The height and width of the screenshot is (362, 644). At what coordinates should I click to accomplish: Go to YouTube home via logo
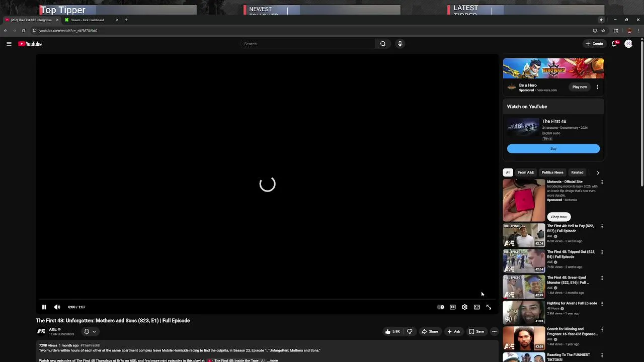pyautogui.click(x=30, y=44)
